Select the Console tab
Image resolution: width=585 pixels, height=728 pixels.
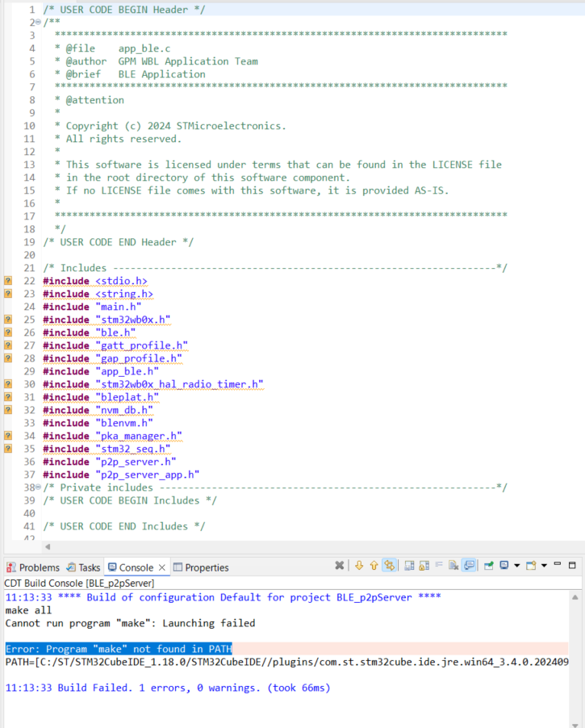[131, 567]
